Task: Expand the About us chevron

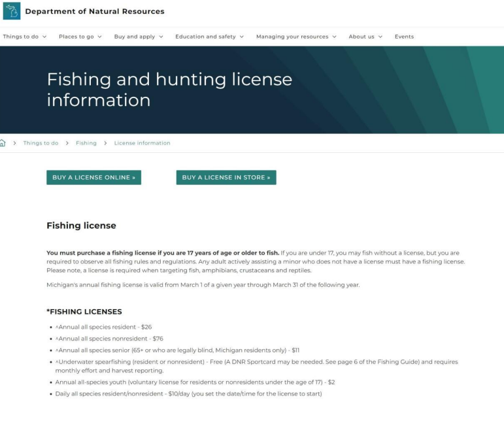Action: (x=380, y=37)
